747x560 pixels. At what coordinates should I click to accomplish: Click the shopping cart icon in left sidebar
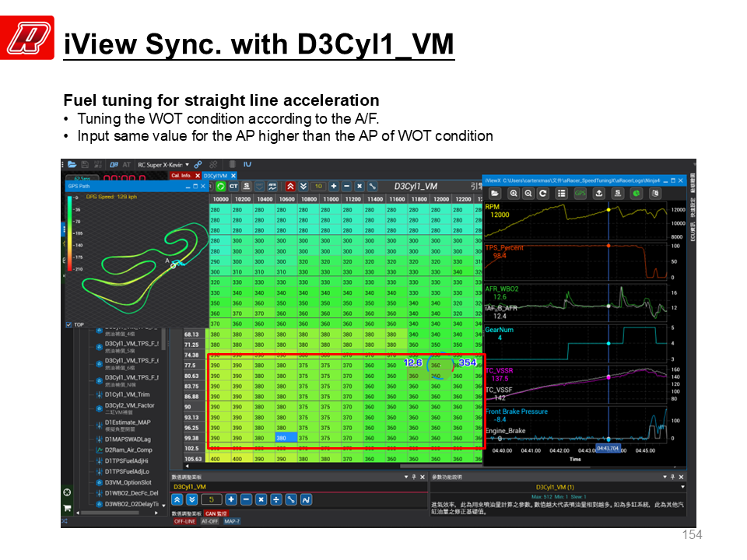point(67,508)
